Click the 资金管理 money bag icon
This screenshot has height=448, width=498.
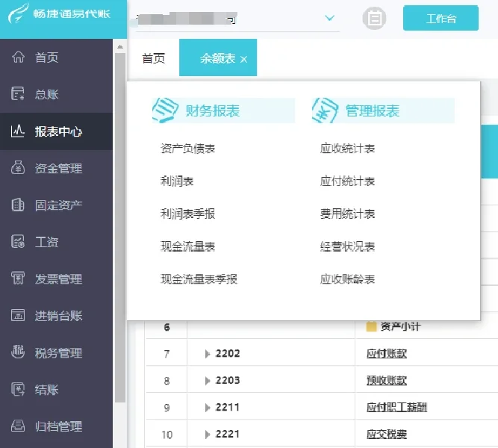click(x=18, y=167)
